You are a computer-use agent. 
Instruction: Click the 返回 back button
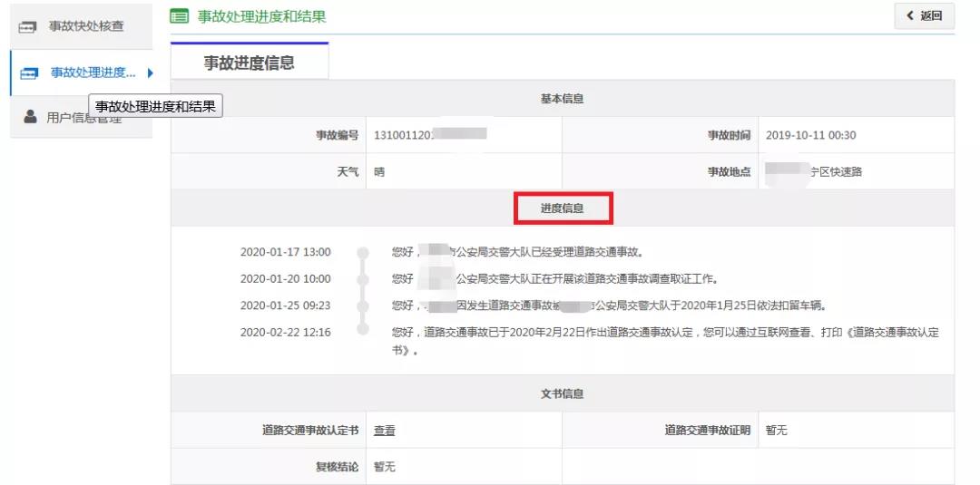pyautogui.click(x=925, y=16)
